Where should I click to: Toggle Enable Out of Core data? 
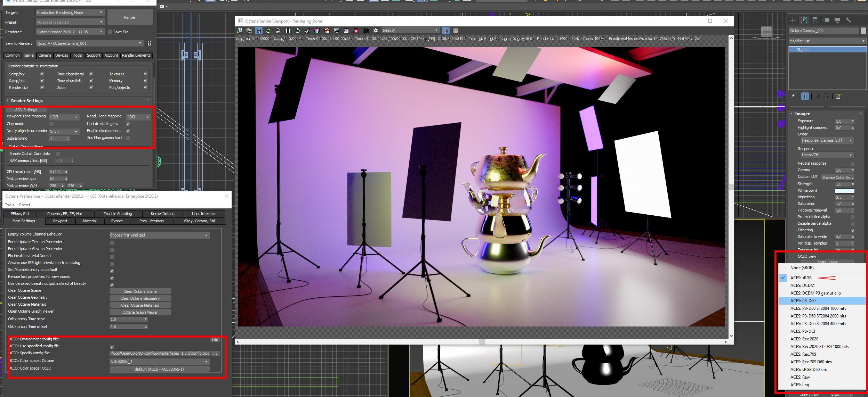(58, 154)
